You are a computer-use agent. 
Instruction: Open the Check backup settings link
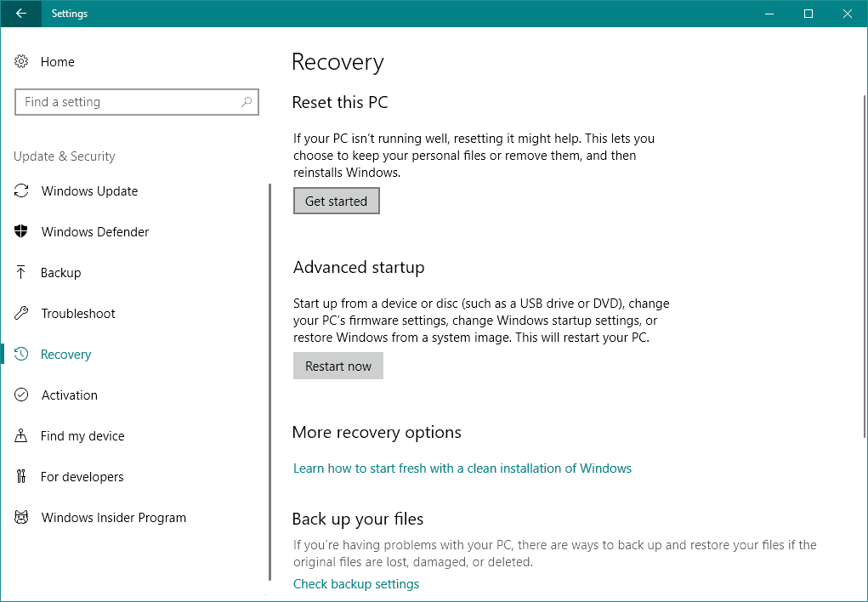point(356,584)
